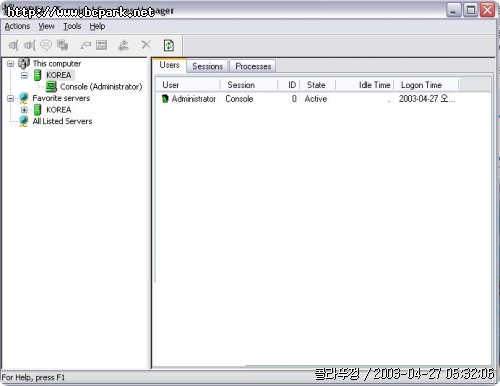The height and width of the screenshot is (386, 500).
Task: Sort list by ID column header
Action: point(289,85)
